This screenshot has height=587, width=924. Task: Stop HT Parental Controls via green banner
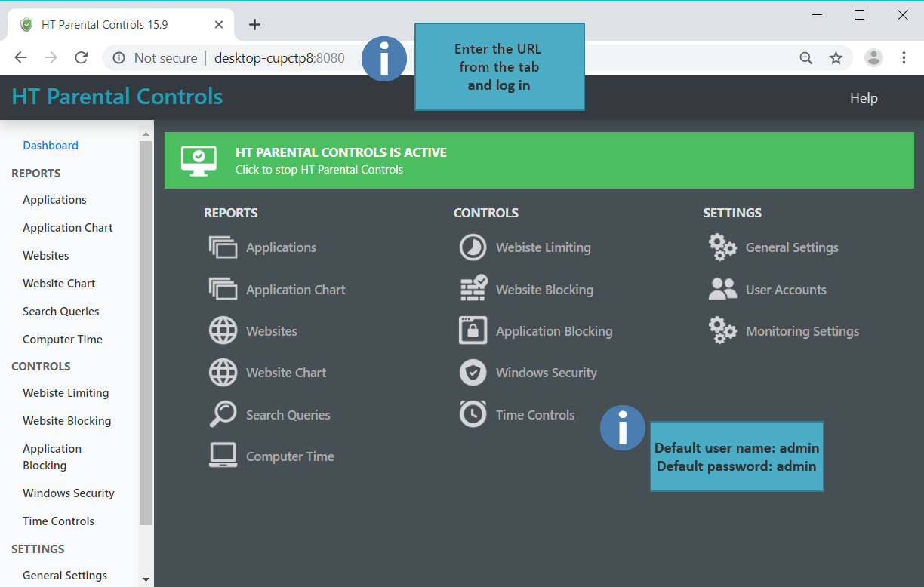[x=539, y=161]
